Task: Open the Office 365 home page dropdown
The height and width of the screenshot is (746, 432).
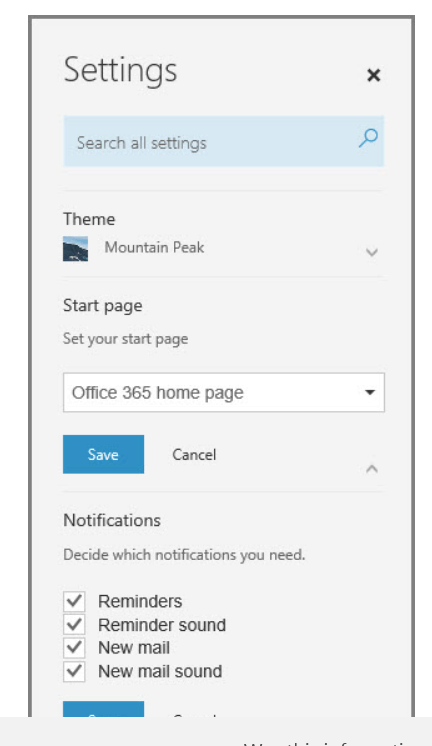Action: pyautogui.click(x=224, y=393)
